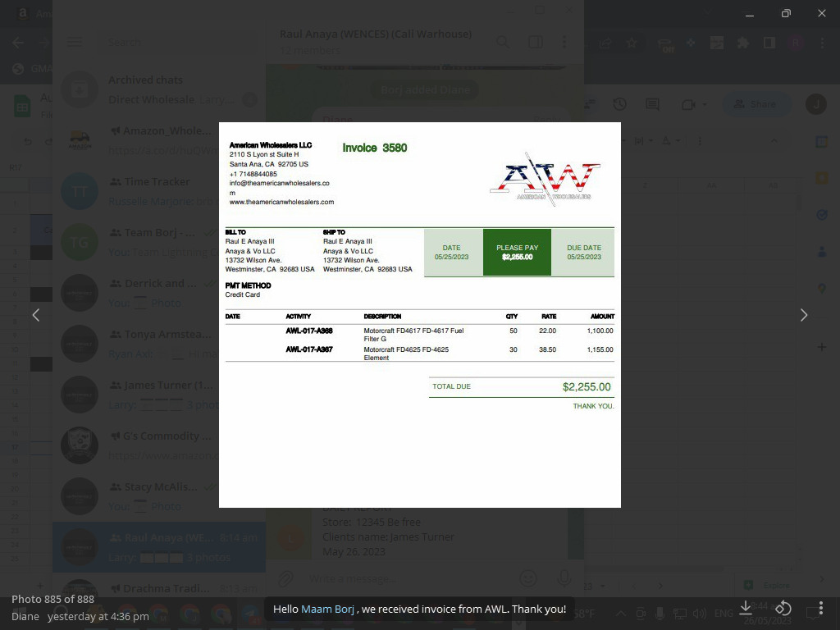The width and height of the screenshot is (840, 630).
Task: Open the Amazon_Whole... channel chat
Action: tap(159, 140)
